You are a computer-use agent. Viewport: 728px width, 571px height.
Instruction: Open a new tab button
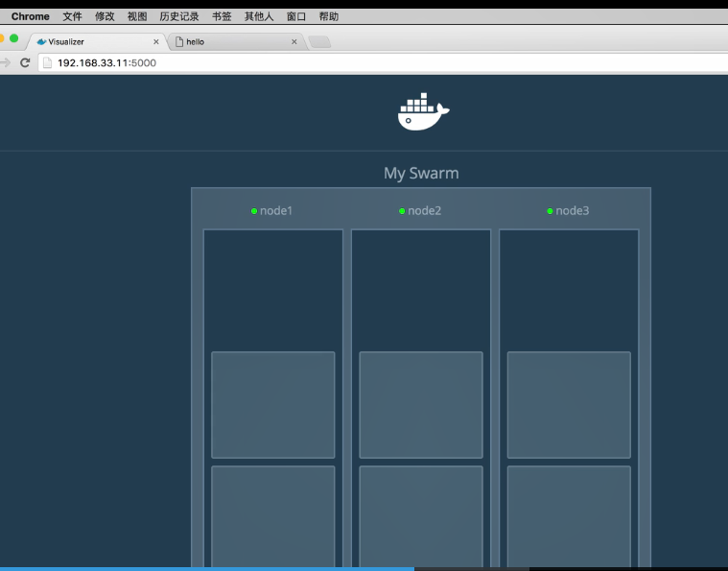point(319,42)
